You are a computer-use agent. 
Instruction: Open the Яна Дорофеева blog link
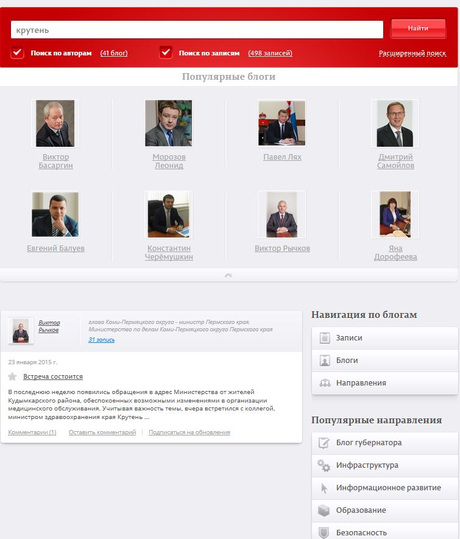(395, 252)
